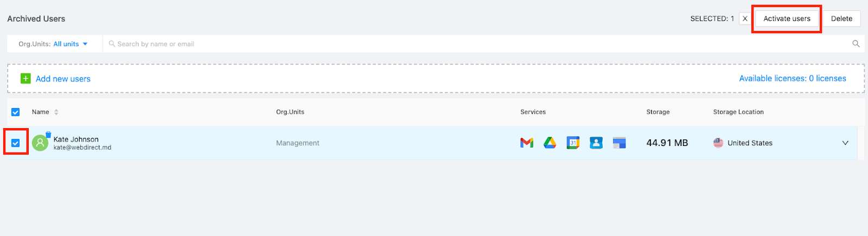Image resolution: width=868 pixels, height=236 pixels.
Task: Toggle the select-all header checkbox
Action: click(16, 112)
